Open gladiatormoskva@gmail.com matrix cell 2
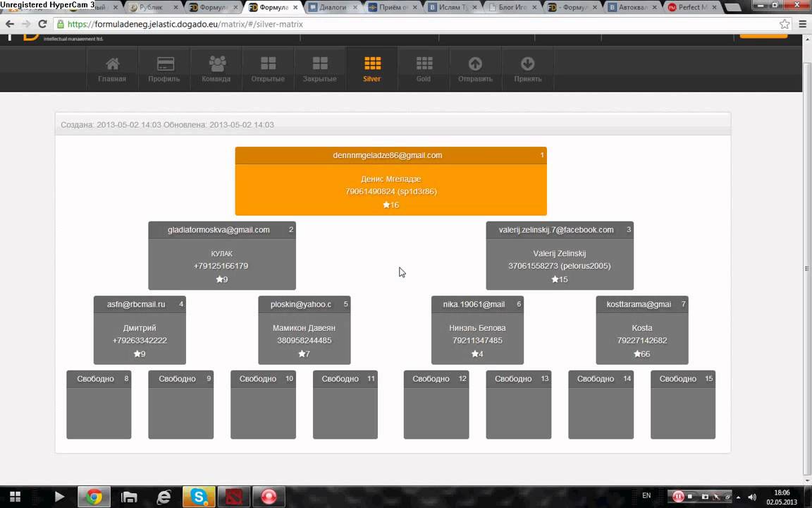Screen dimensions: 812x508 tap(222, 255)
